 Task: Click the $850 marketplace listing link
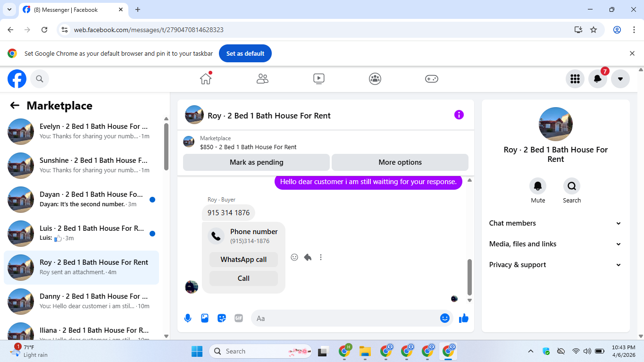pyautogui.click(x=248, y=147)
